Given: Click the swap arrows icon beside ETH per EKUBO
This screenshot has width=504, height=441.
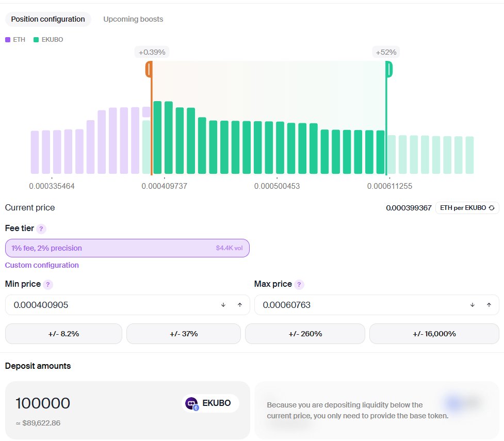Looking at the screenshot, I should coord(492,208).
